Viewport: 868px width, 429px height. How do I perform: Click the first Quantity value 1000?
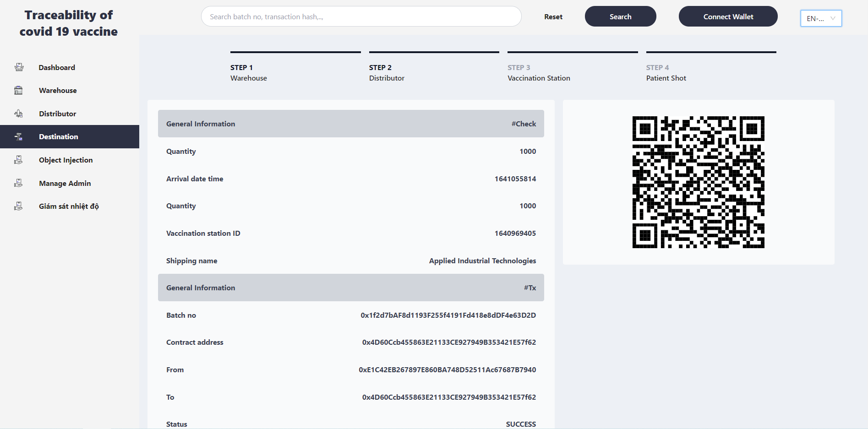528,151
